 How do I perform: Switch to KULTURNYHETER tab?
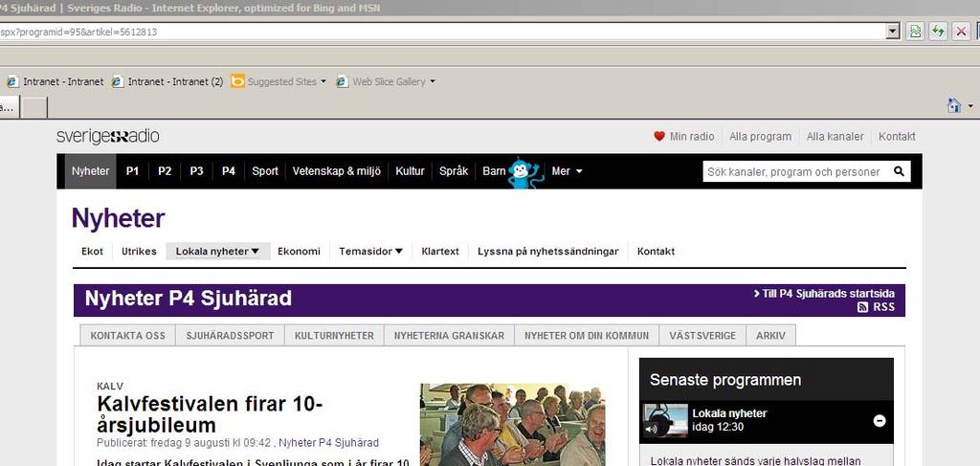[x=334, y=336]
